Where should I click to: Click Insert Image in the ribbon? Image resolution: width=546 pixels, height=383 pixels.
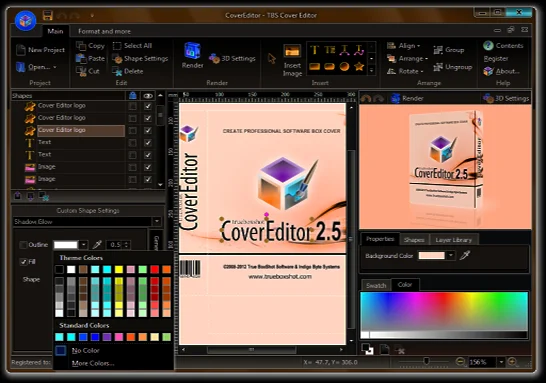292,60
